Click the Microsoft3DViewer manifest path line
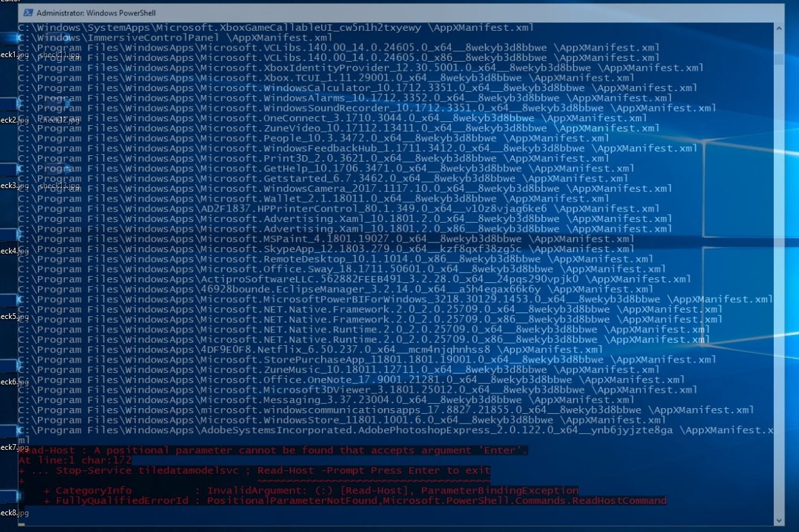799x532 pixels. click(x=357, y=390)
